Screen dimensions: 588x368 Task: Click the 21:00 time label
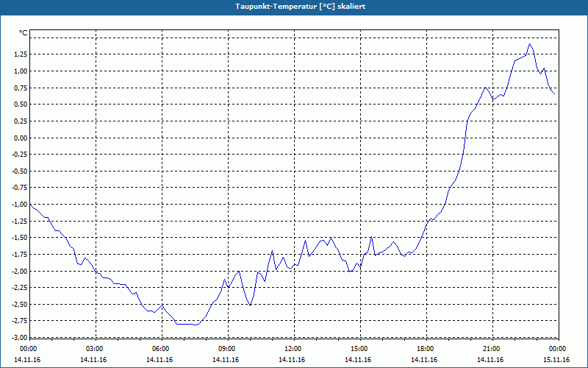(492, 349)
